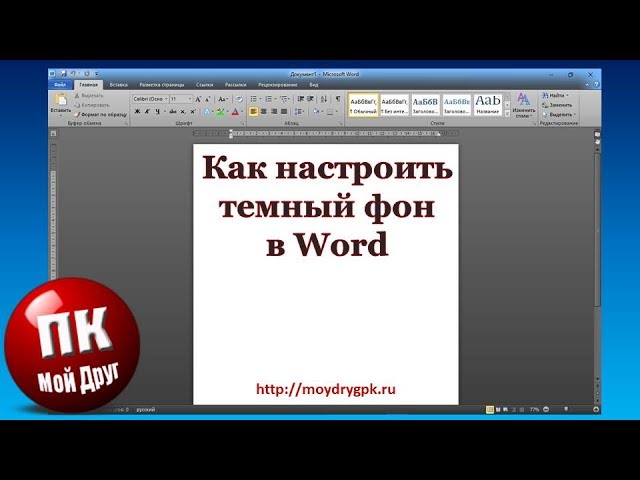This screenshot has height=480, width=640.
Task: Select the Format Painter (Формат по образцу)
Action: pyautogui.click(x=100, y=115)
